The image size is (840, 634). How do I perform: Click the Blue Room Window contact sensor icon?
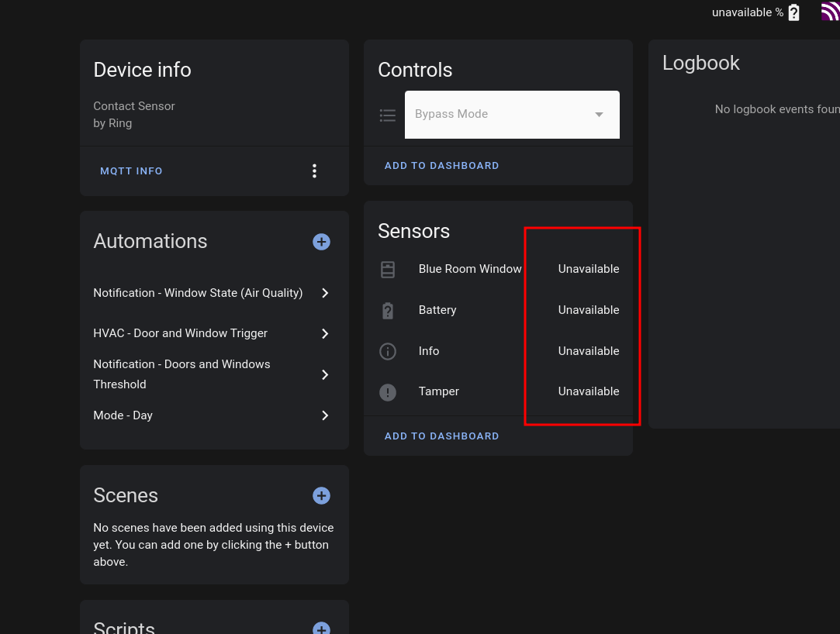(x=388, y=269)
